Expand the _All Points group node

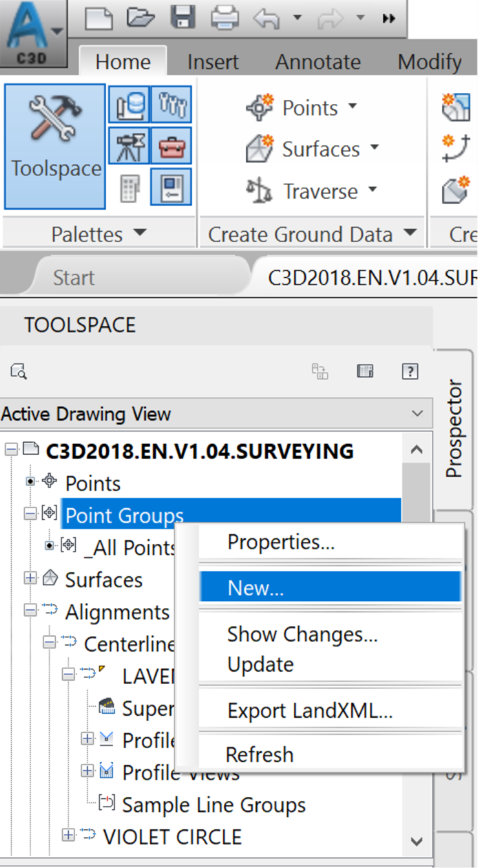(x=50, y=546)
